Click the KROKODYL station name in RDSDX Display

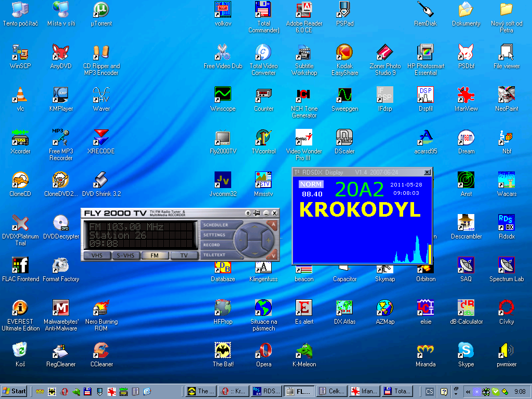click(x=360, y=209)
